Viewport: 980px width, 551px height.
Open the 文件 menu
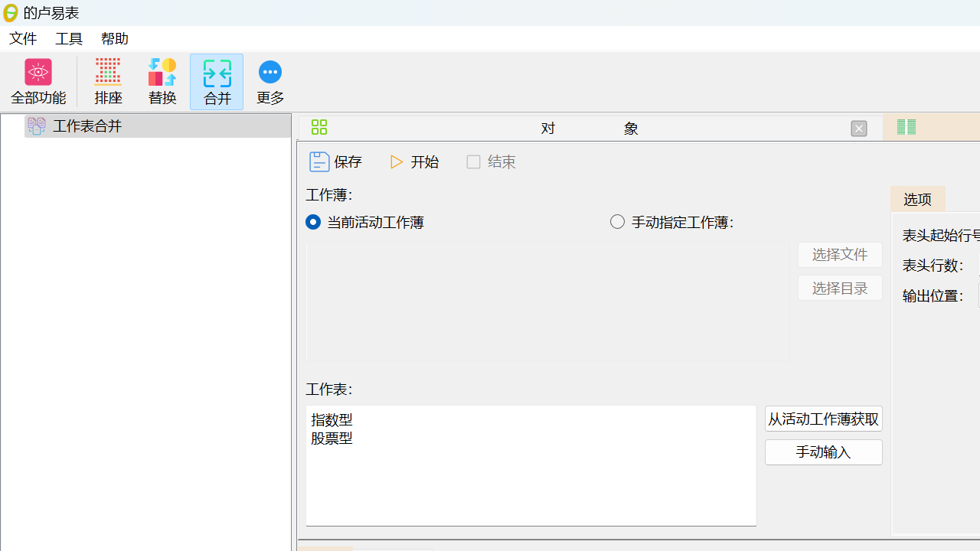click(x=22, y=38)
